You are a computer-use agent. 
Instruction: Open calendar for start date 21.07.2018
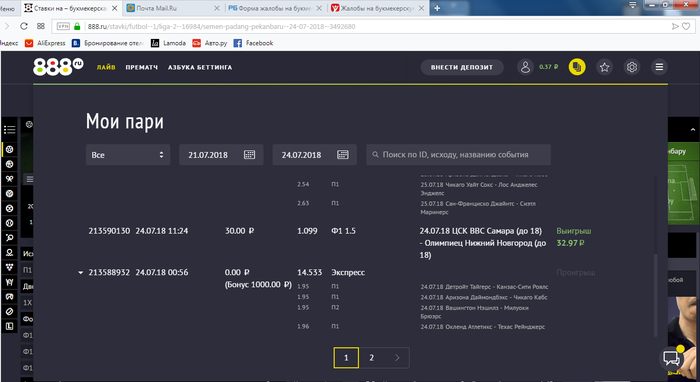(x=250, y=155)
